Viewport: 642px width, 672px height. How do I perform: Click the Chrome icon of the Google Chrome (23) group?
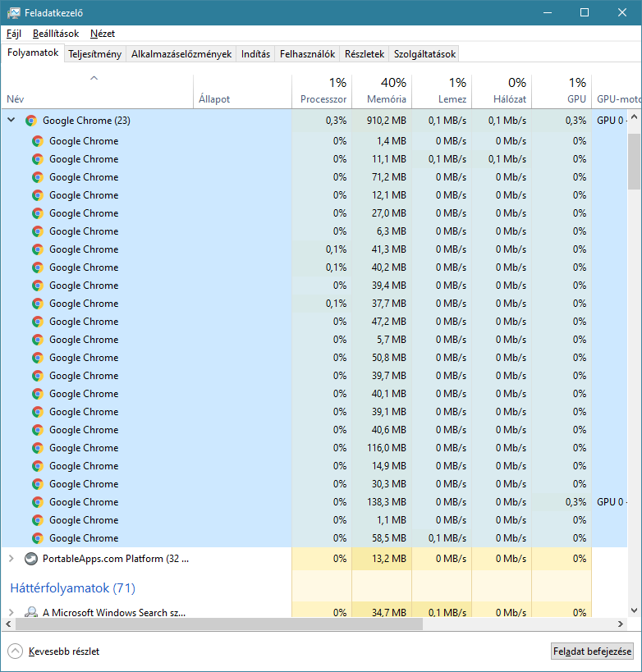pyautogui.click(x=31, y=121)
